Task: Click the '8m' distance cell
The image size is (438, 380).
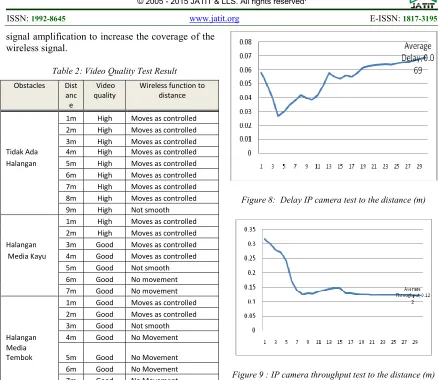Action: tap(71, 198)
